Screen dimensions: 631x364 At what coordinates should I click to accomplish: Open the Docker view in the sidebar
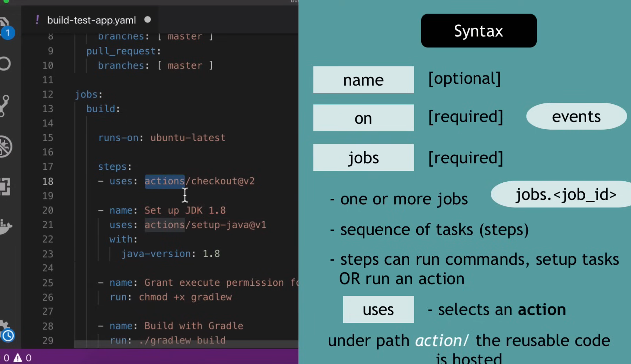(5, 227)
